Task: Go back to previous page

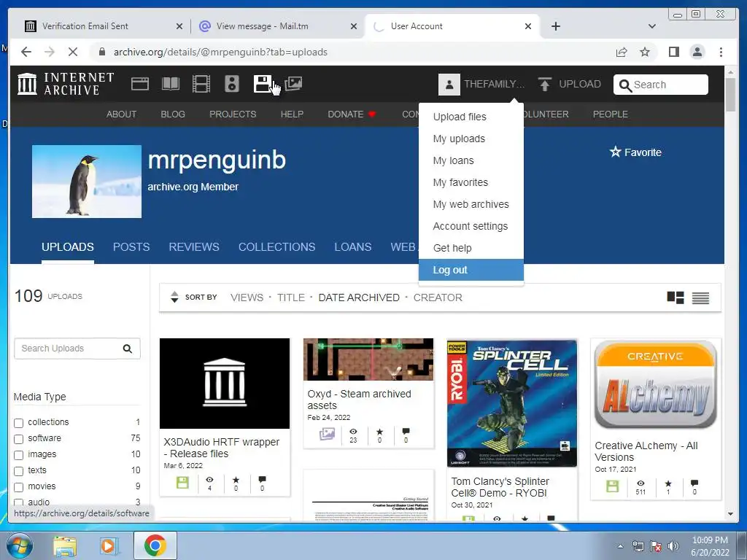Action: click(26, 52)
